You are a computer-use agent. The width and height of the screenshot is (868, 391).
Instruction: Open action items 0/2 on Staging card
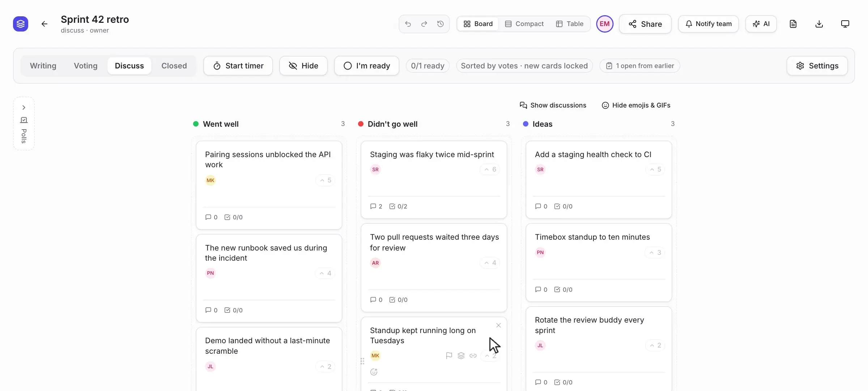point(398,206)
